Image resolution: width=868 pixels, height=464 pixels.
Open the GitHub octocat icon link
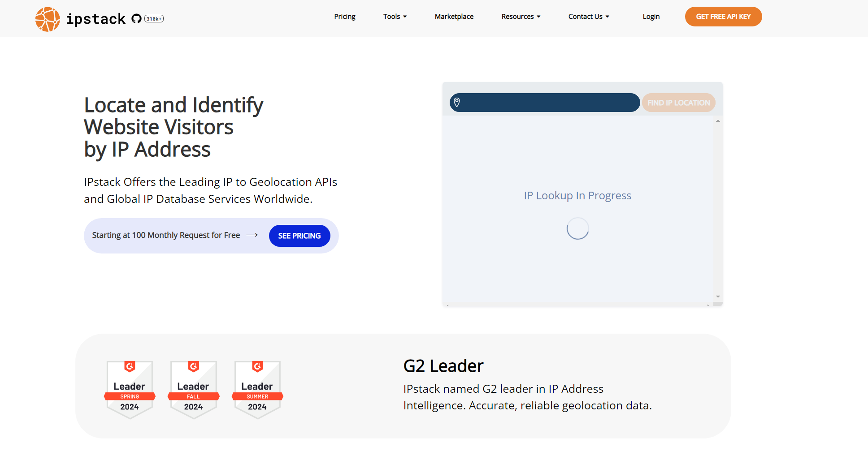coord(136,19)
